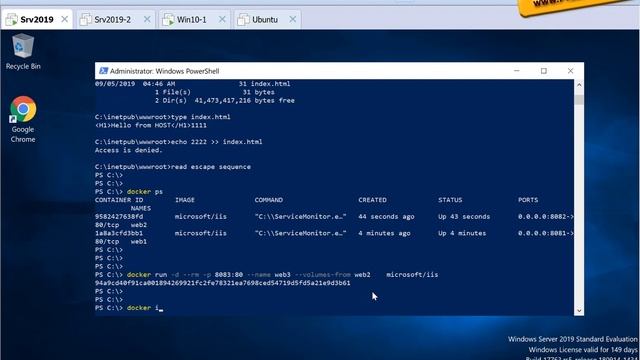The width and height of the screenshot is (640, 360).
Task: Click the Srv2019 tab VM icon
Action: (11, 19)
